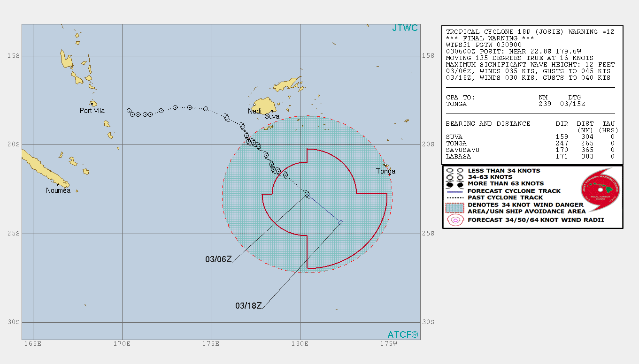
Task: Click the CPA distance value 239
Action: pos(545,104)
